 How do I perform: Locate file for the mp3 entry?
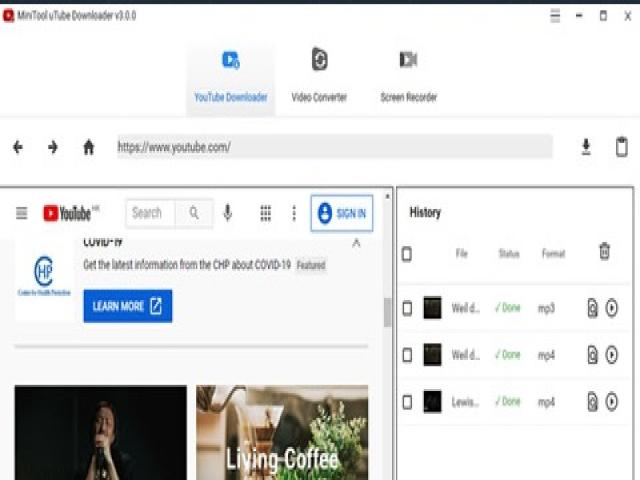click(x=592, y=308)
